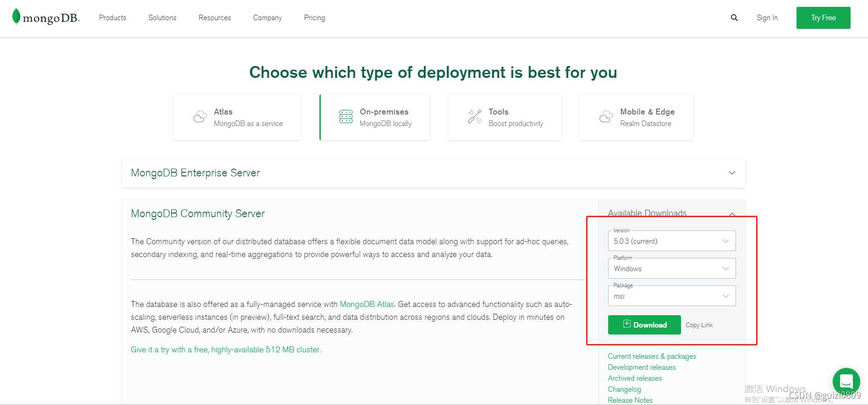
Task: Open the MongoDB Atlas inline link
Action: point(367,304)
